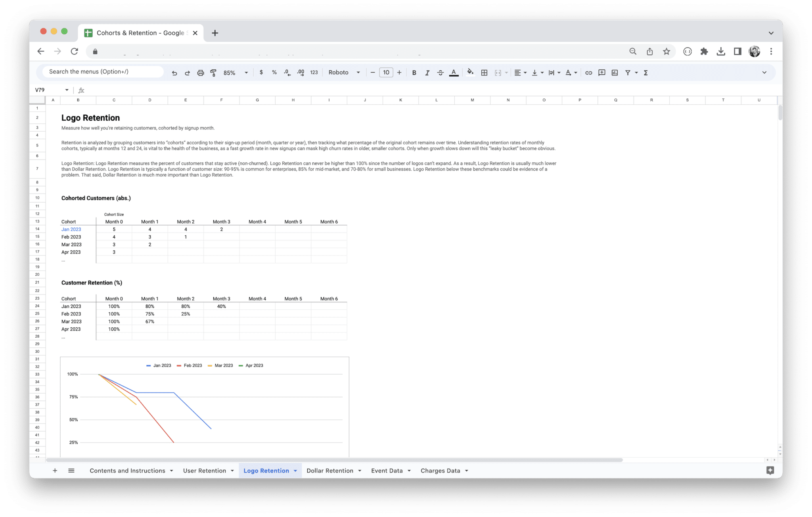Viewport: 812px width, 517px height.
Task: Open the Name box dropdown arrow
Action: coord(67,90)
